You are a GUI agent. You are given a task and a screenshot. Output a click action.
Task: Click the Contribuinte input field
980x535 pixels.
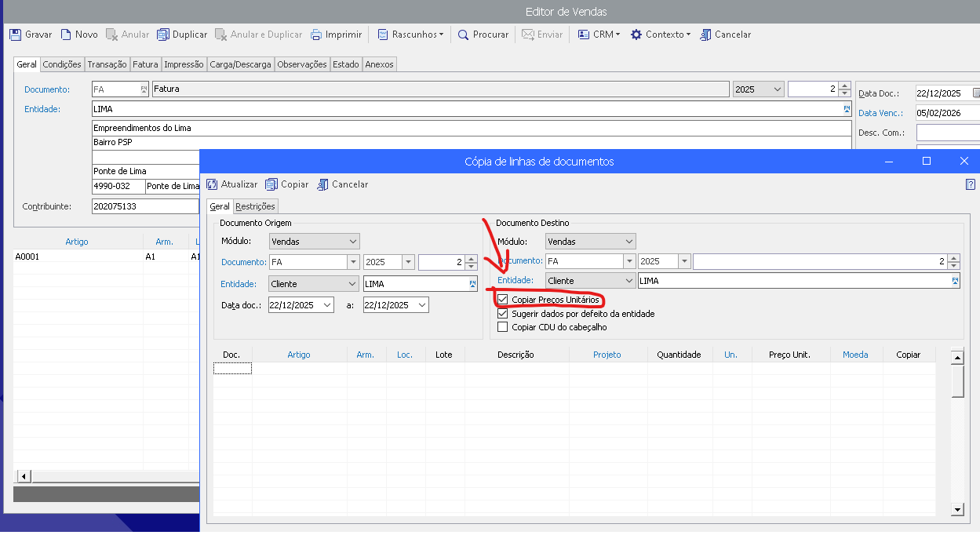pyautogui.click(x=145, y=206)
